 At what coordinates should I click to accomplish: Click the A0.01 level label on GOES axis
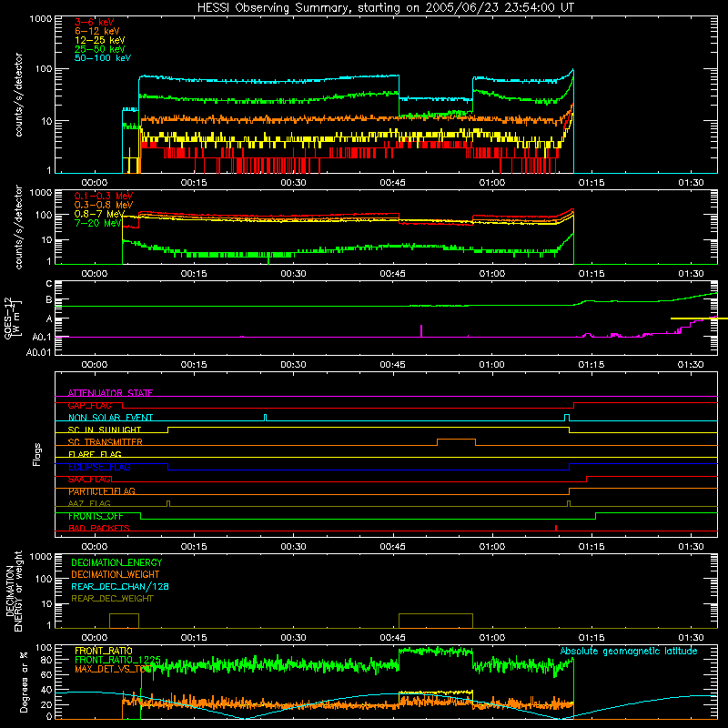point(39,353)
